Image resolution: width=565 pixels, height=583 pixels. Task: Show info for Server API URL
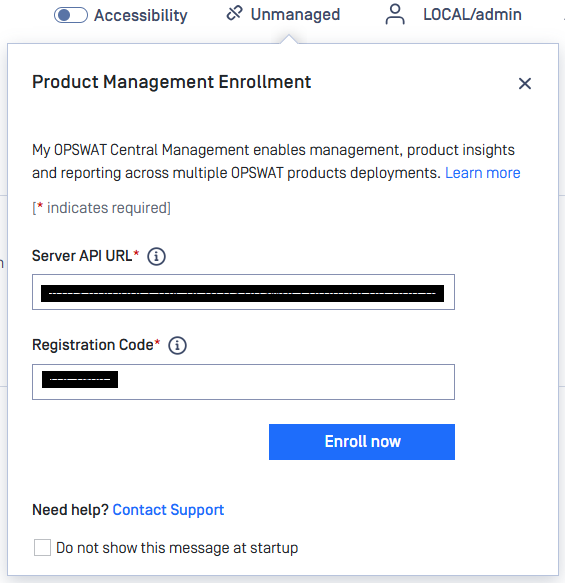point(156,257)
